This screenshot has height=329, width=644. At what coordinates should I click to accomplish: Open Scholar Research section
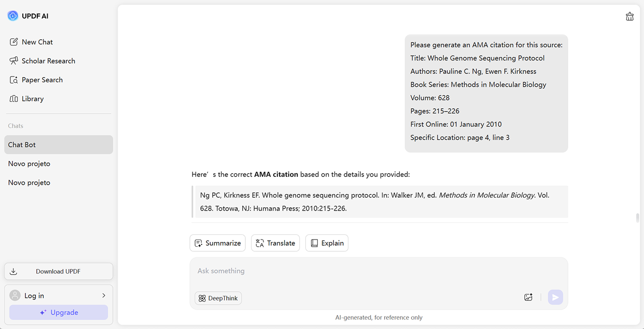click(x=48, y=61)
